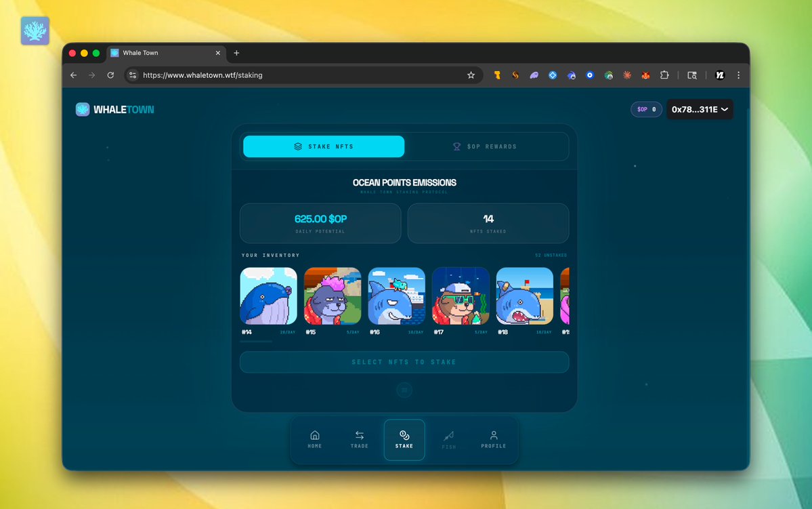Open the Chrome three-dot menu

pyautogui.click(x=738, y=75)
